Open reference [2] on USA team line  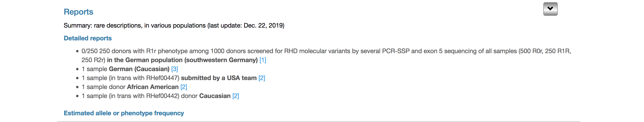[262, 78]
